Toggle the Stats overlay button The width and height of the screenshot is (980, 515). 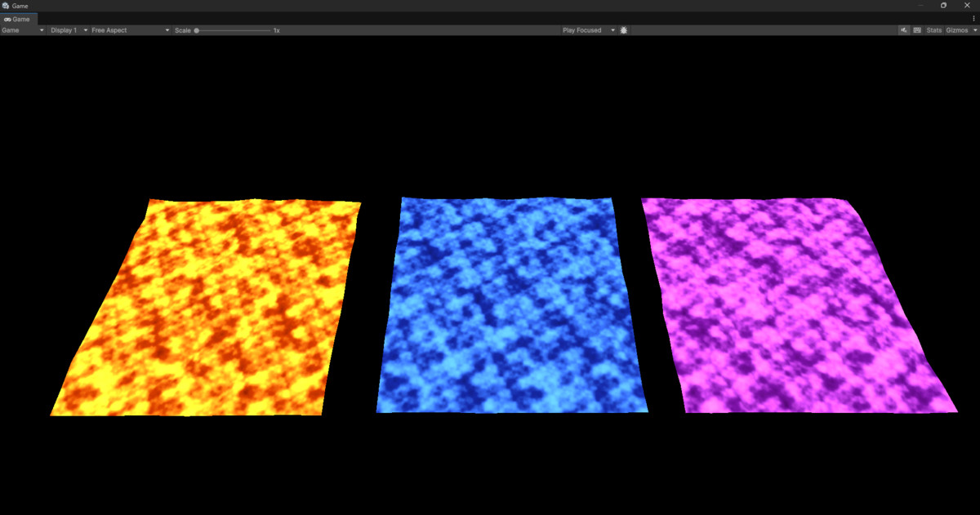tap(933, 30)
